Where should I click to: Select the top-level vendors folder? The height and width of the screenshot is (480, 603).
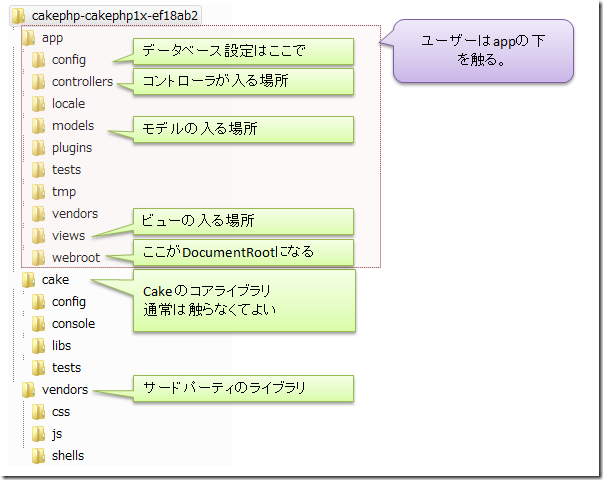(55, 390)
